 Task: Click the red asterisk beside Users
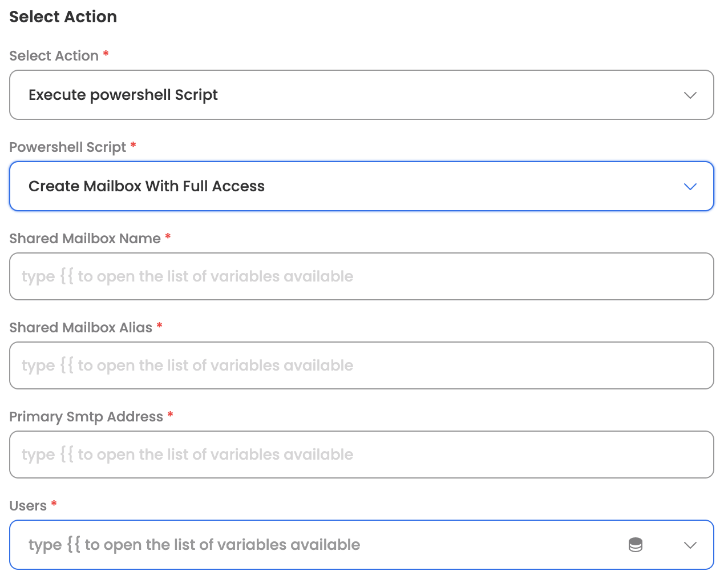[54, 504]
